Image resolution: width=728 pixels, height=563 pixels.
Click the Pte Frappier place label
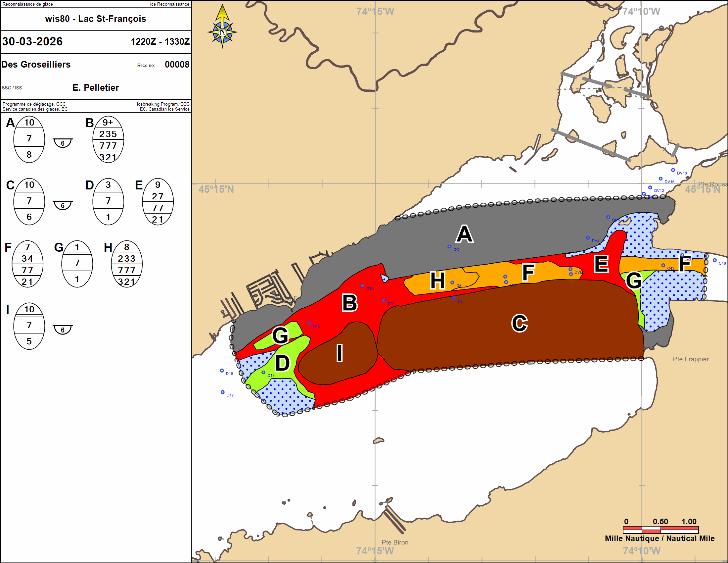click(690, 359)
